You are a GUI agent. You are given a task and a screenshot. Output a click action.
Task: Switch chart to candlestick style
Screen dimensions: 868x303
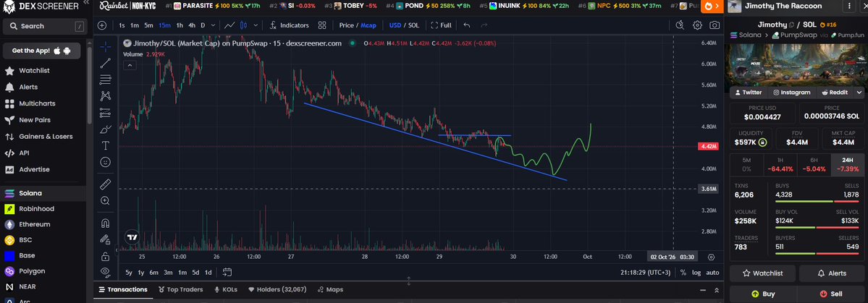[x=243, y=25]
